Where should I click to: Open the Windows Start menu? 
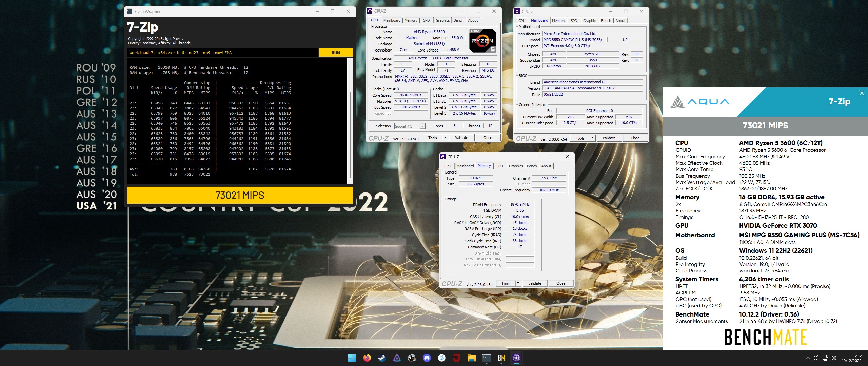tap(352, 358)
